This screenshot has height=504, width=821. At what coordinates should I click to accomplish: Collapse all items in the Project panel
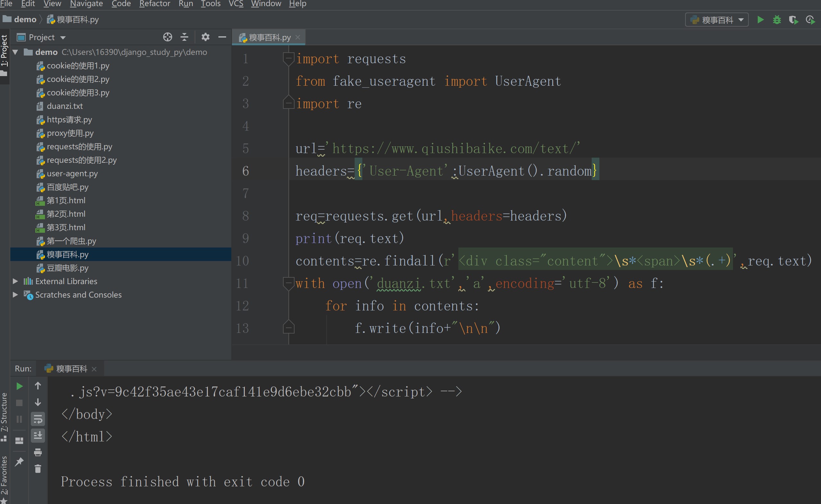(184, 37)
